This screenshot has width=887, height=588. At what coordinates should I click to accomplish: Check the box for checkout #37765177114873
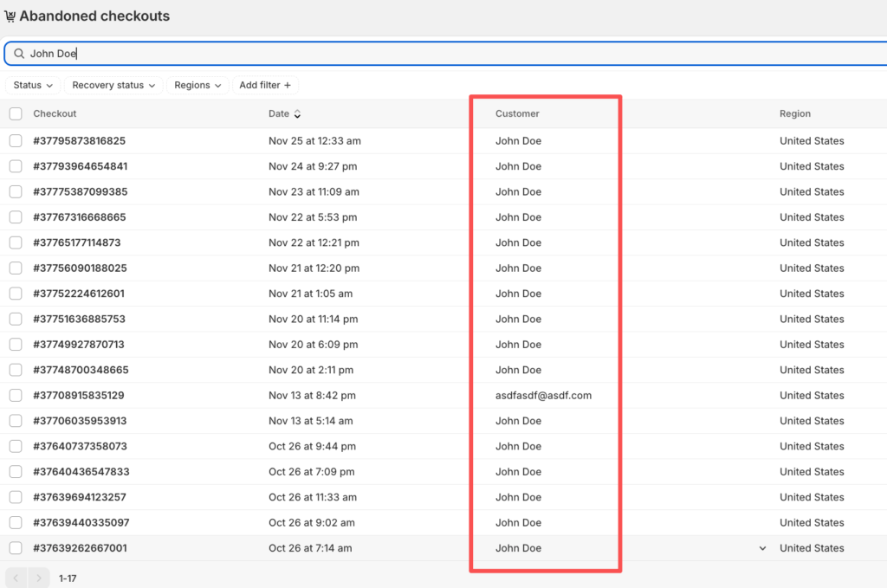point(16,242)
